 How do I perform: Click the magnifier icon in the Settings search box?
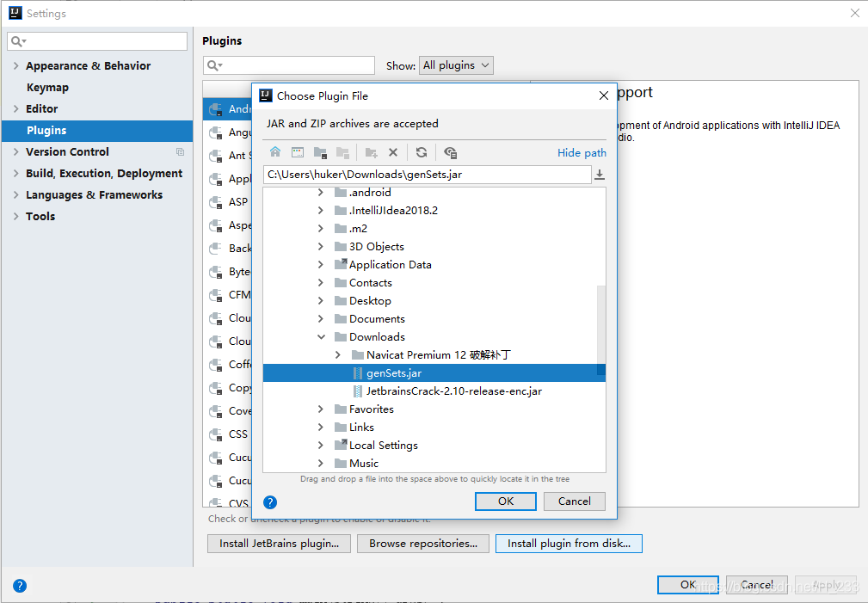pos(18,41)
